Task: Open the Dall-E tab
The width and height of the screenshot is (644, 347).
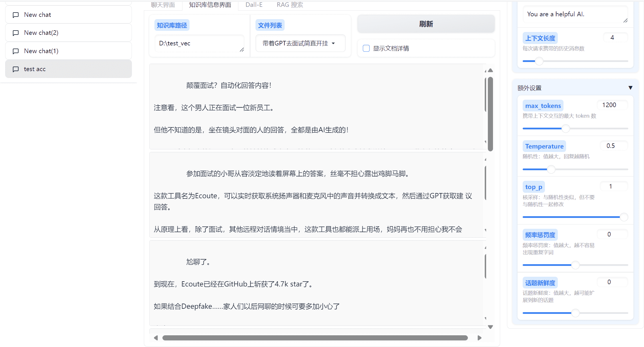Action: click(253, 5)
